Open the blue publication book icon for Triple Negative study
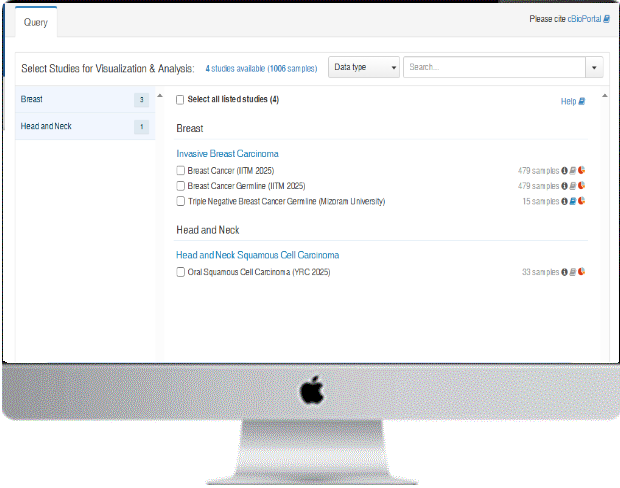 click(572, 201)
